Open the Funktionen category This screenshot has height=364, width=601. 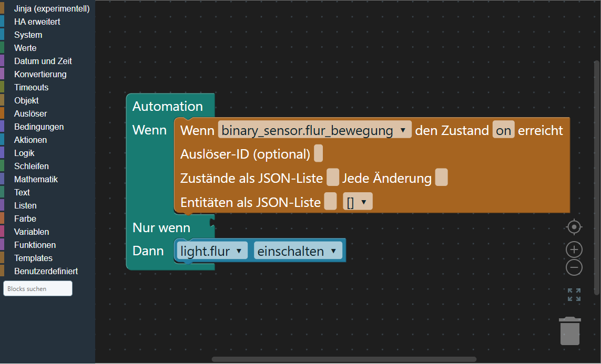(x=47, y=245)
